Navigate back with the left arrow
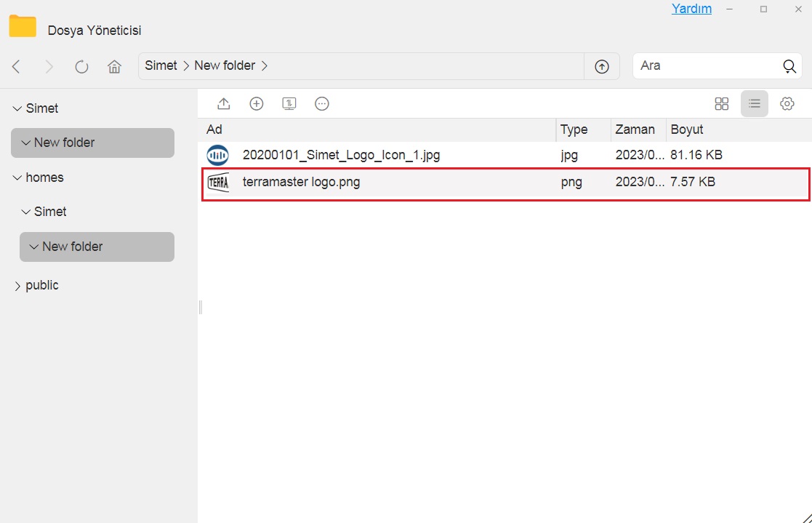This screenshot has height=523, width=812. click(x=17, y=67)
